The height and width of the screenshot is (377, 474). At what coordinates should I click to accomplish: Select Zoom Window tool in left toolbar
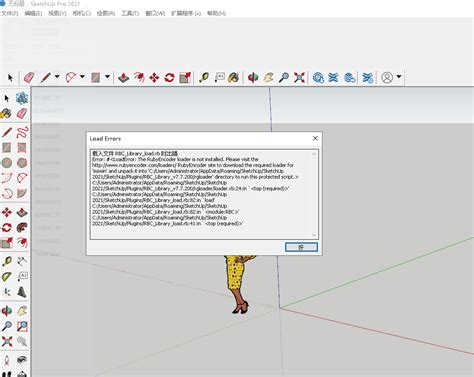tap(22, 326)
